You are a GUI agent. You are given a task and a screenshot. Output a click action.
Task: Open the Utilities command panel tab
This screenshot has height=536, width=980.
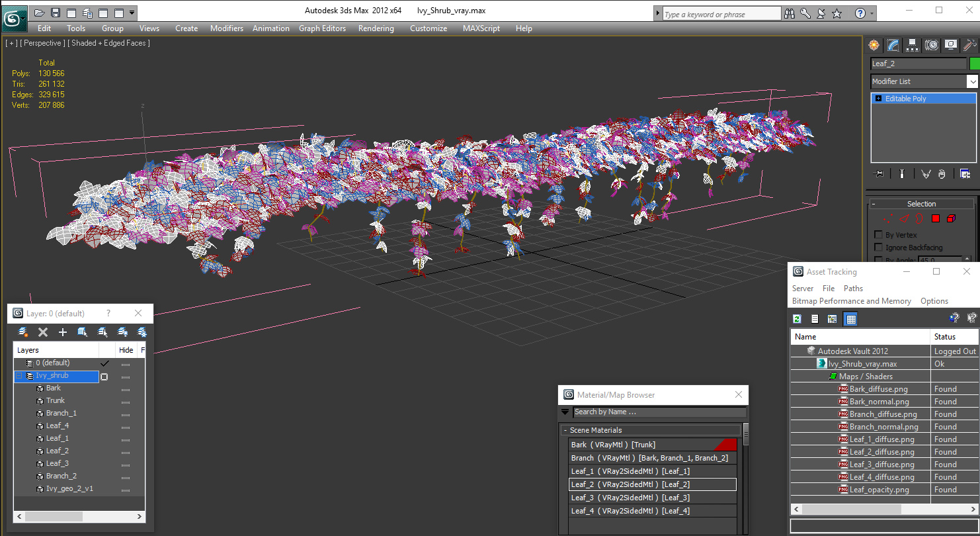click(x=969, y=45)
